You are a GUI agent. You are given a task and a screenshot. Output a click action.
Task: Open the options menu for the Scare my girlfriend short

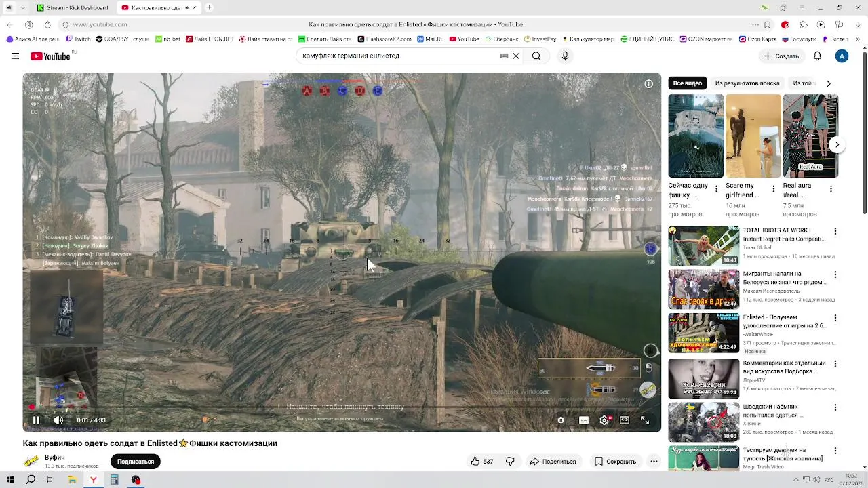772,190
